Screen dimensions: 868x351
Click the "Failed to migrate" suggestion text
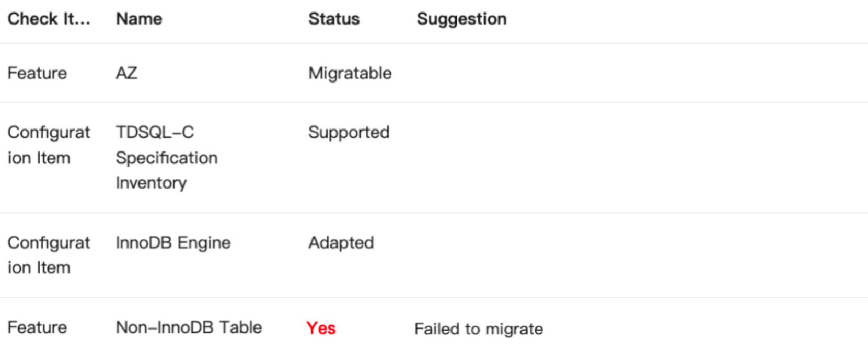478,329
